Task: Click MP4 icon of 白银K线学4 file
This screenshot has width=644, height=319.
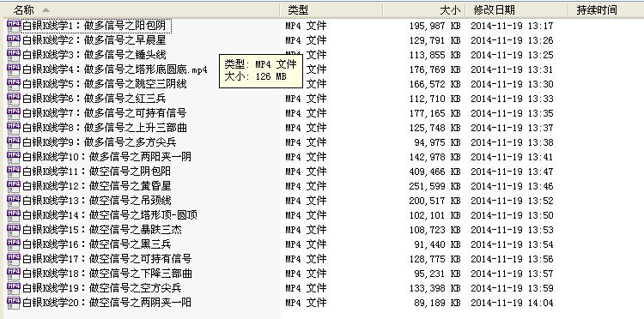Action: coord(14,69)
